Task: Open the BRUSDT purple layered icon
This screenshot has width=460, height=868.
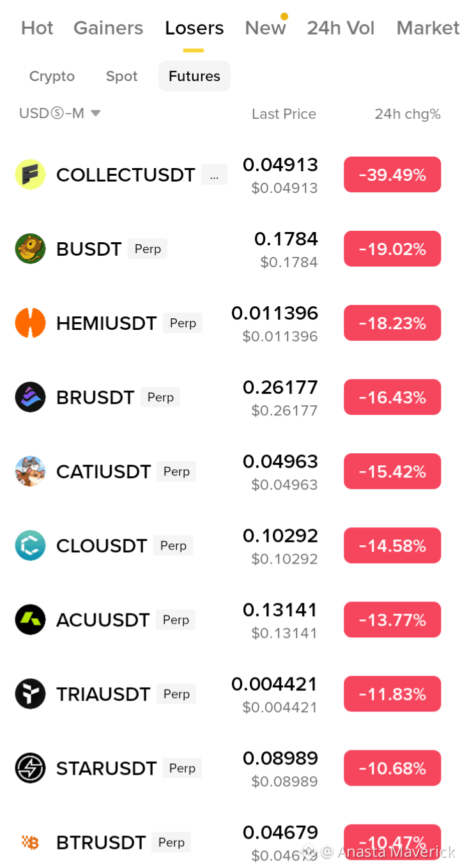Action: point(30,397)
